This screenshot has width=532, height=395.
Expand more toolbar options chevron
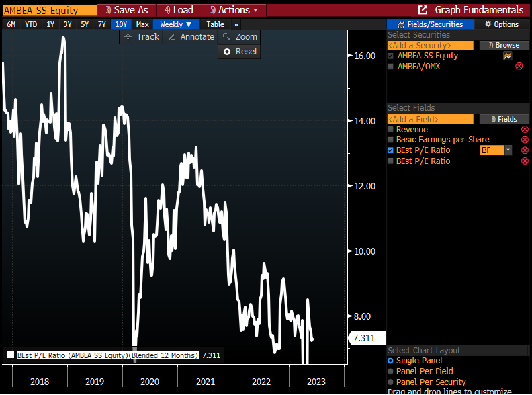pos(236,24)
